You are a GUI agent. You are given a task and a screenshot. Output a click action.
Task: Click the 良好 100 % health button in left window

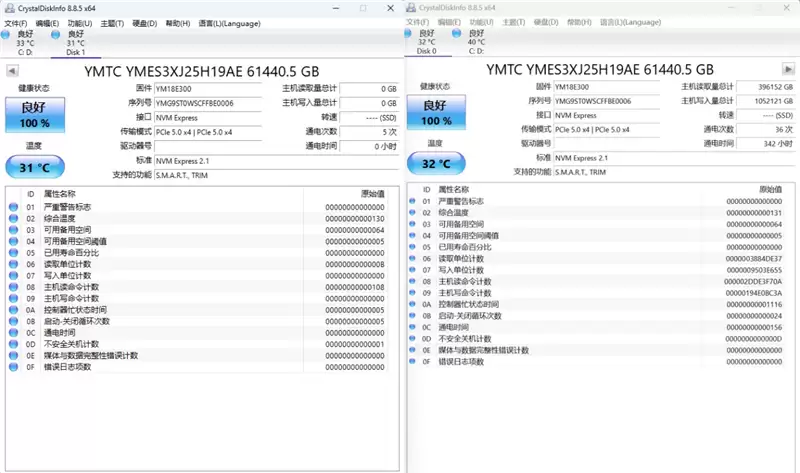click(35, 115)
